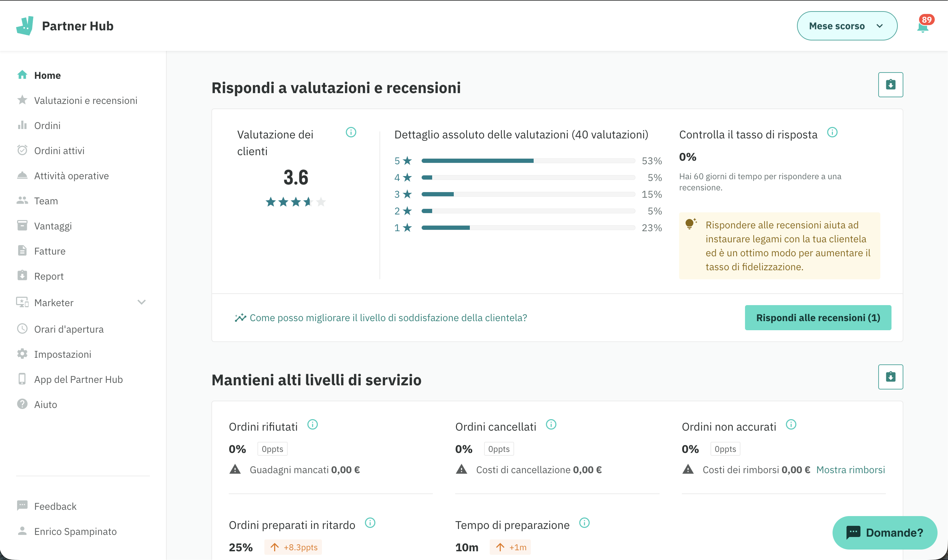Open the notifications bell with 89 badge
Image resolution: width=948 pixels, height=560 pixels.
pyautogui.click(x=923, y=27)
